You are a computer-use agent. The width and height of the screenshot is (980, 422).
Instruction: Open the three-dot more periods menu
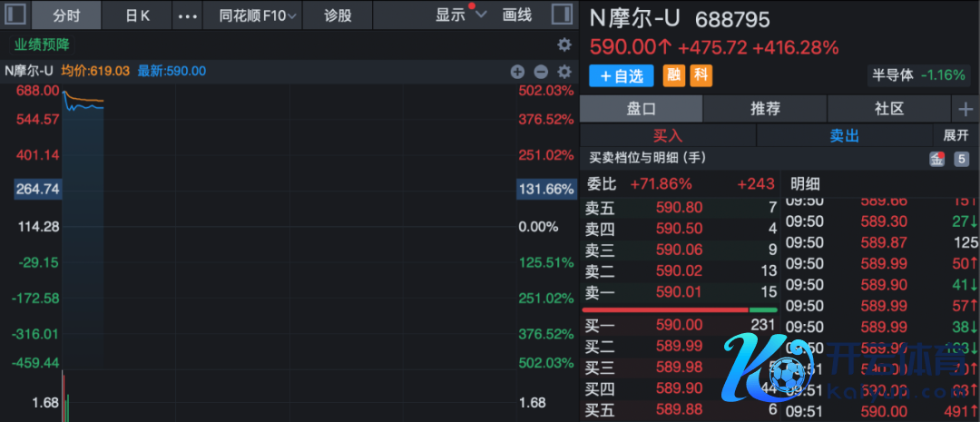[187, 15]
